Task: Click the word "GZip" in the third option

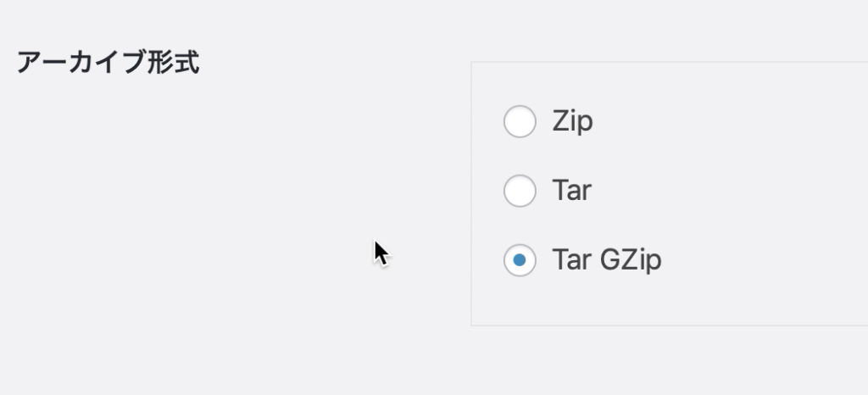Action: 630,260
